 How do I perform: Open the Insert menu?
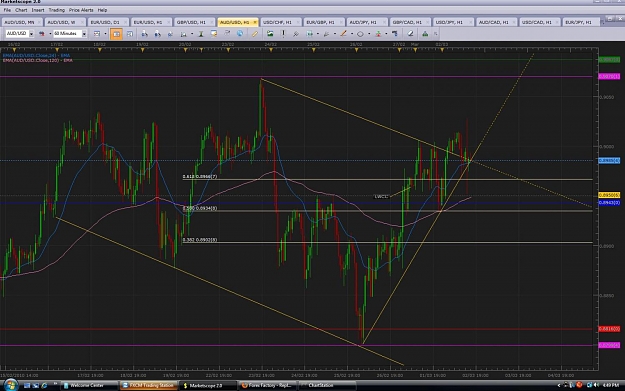click(x=38, y=10)
